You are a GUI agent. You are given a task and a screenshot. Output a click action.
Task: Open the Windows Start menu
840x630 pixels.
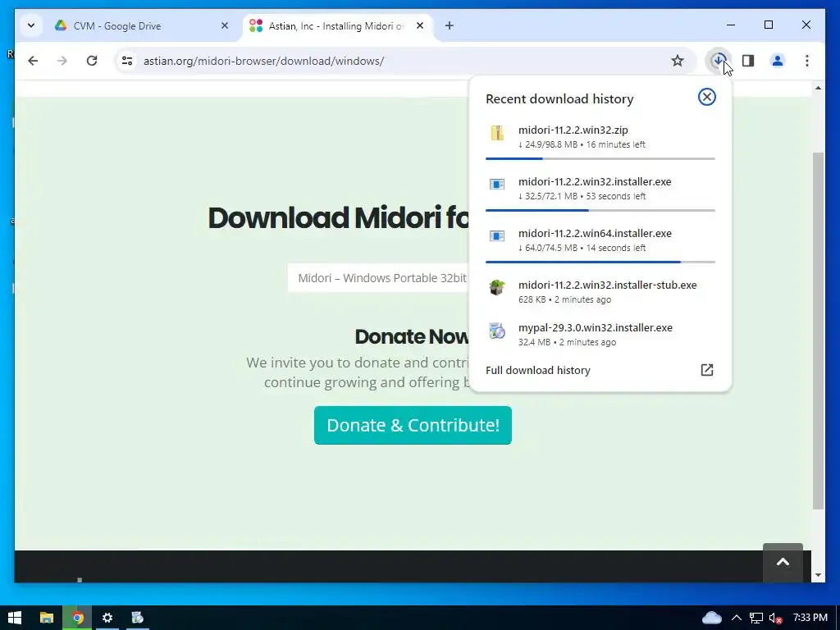tap(15, 618)
